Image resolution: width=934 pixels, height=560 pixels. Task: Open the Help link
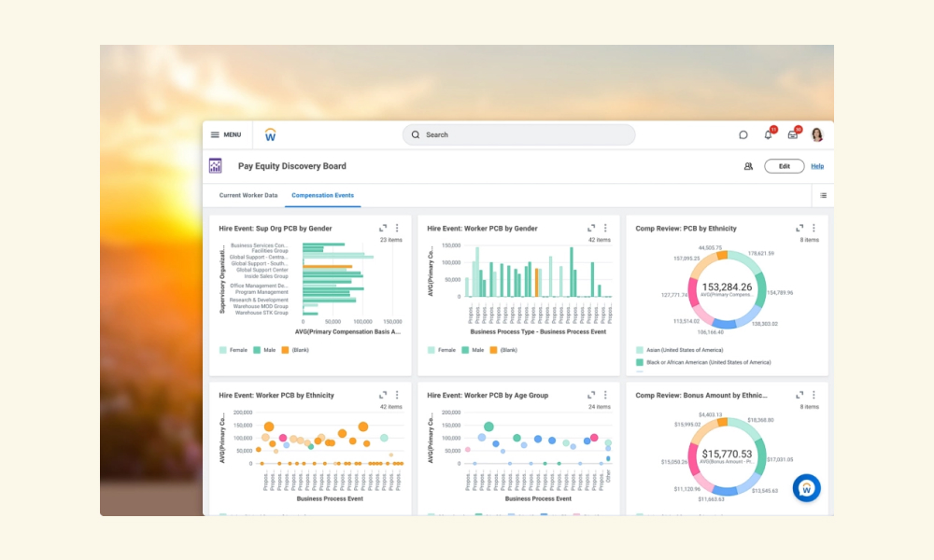817,167
